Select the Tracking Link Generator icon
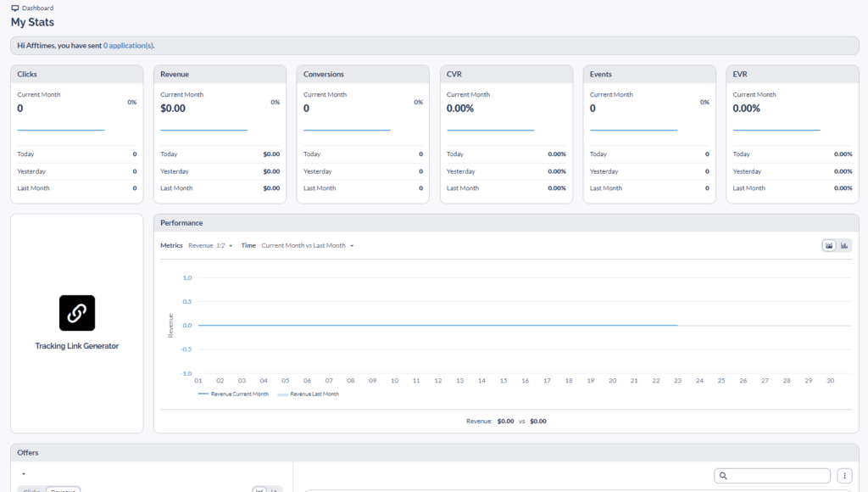This screenshot has width=868, height=492. point(76,312)
